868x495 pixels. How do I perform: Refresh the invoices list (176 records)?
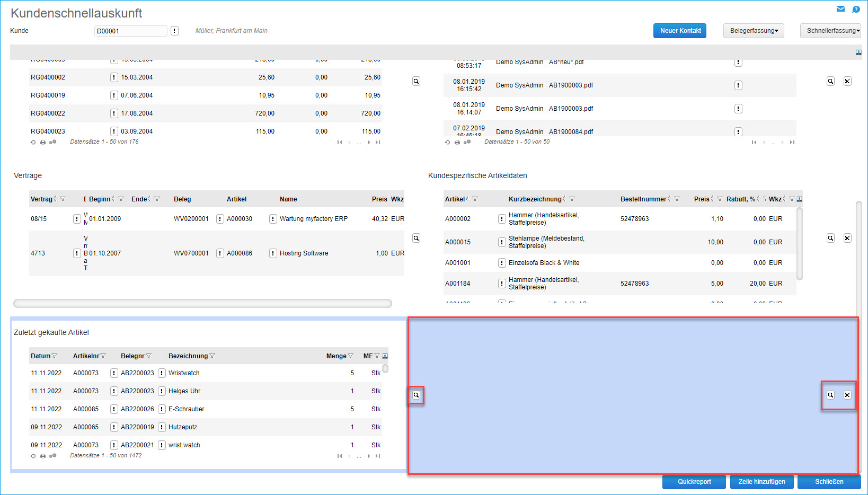coord(33,142)
